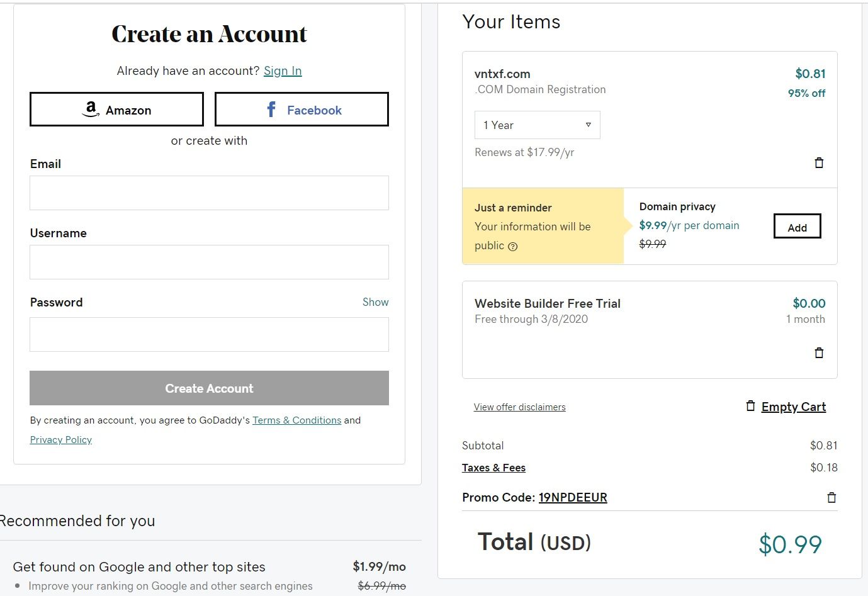Focus the Email input field

pos(209,193)
